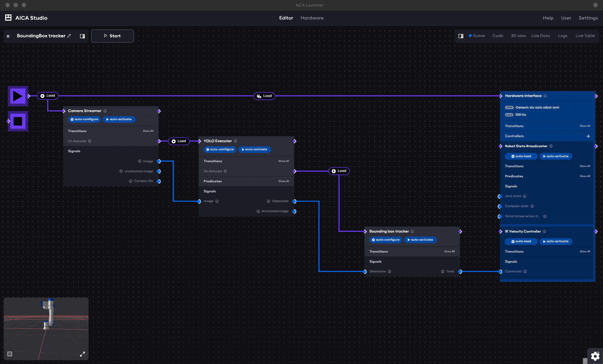This screenshot has height=364, width=603.
Task: Click the pencil icon to rename application
Action: (69, 36)
